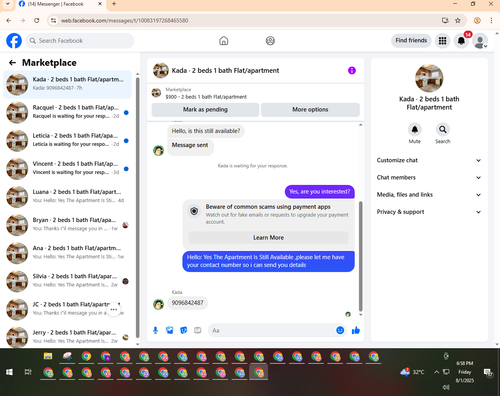Click the large listing photo in right panel
This screenshot has height=396, width=500.
429,78
